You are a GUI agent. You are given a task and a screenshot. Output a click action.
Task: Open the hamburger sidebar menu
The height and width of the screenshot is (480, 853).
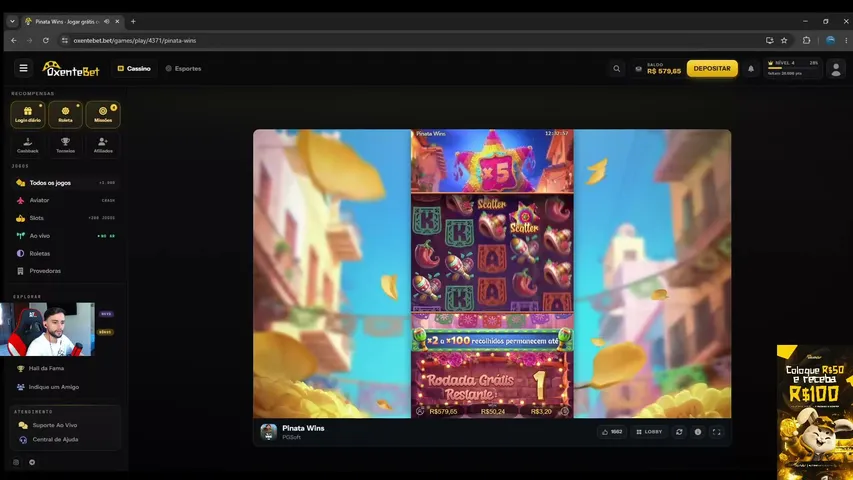tap(23, 69)
